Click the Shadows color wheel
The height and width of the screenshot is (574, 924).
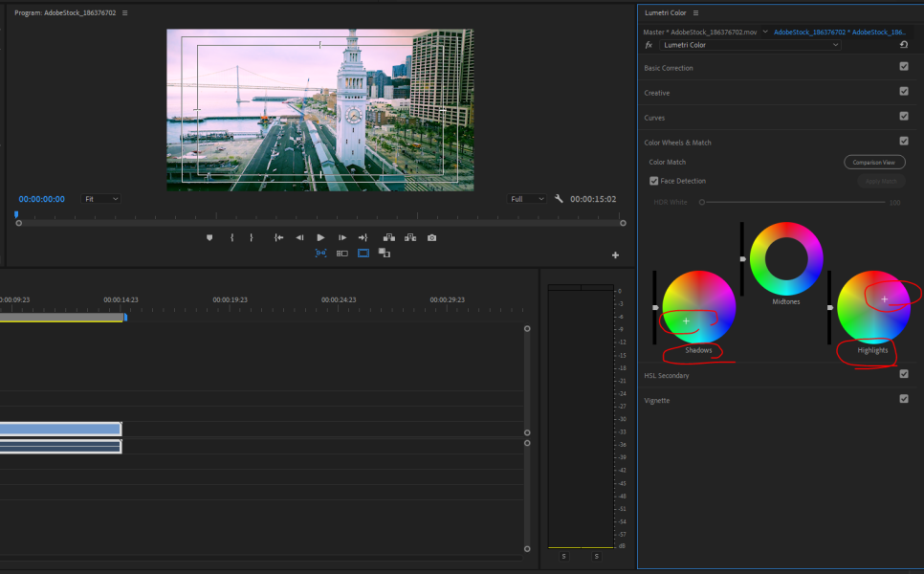pos(699,307)
